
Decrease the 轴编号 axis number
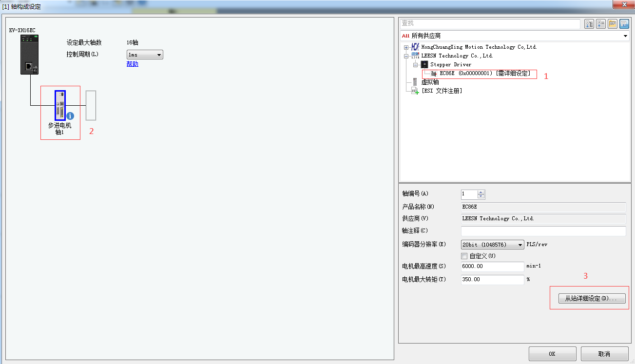(x=481, y=197)
